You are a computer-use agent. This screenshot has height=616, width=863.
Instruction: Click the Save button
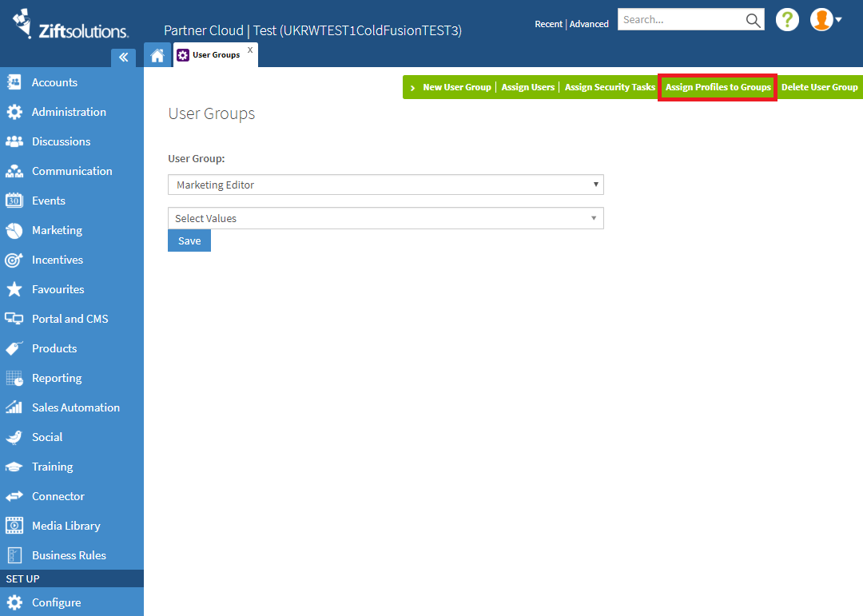click(189, 240)
